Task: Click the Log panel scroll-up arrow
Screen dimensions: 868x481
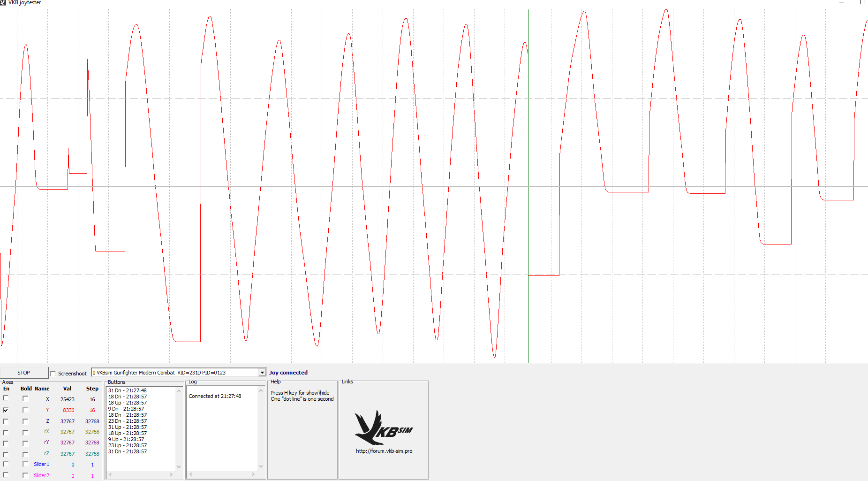Action: point(261,390)
